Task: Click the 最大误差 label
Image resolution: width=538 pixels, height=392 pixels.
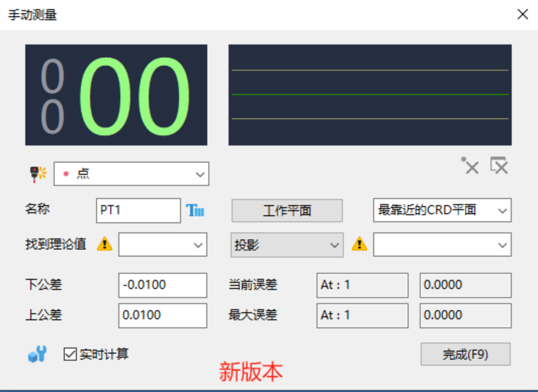Action: click(x=253, y=315)
